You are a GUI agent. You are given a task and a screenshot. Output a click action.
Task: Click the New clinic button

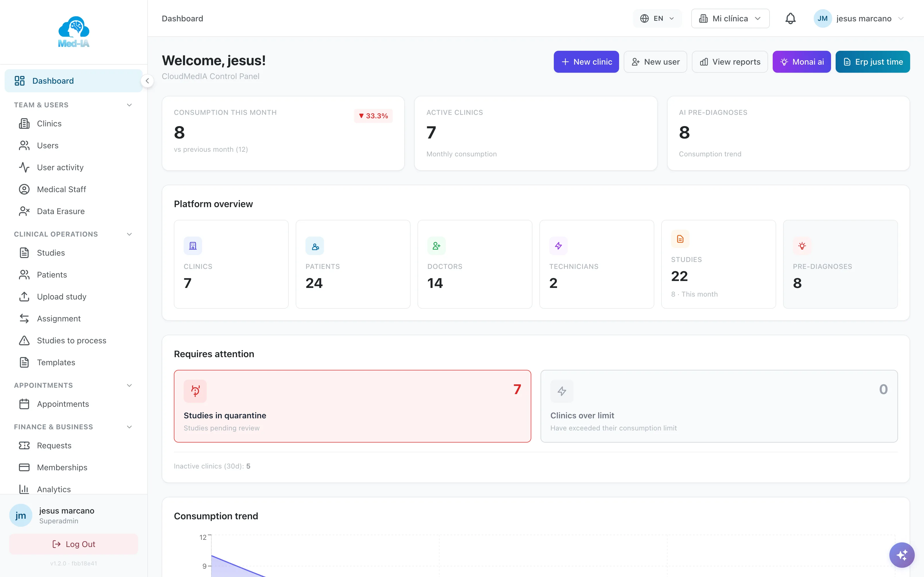coord(586,62)
